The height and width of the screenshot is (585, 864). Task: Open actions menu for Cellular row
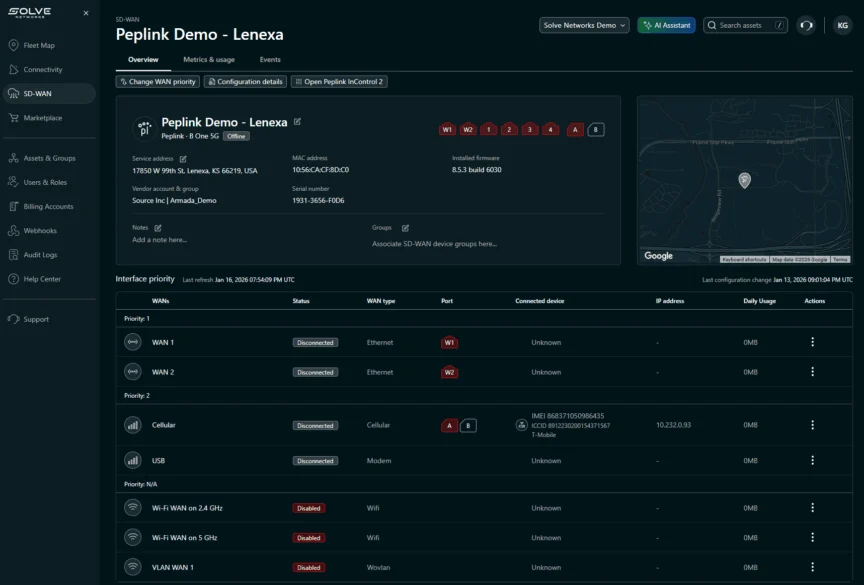812,425
